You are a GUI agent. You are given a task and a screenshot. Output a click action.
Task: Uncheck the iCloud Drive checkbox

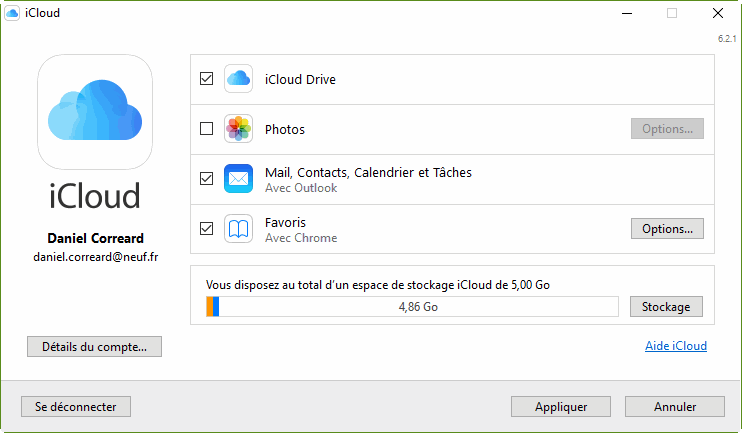207,79
